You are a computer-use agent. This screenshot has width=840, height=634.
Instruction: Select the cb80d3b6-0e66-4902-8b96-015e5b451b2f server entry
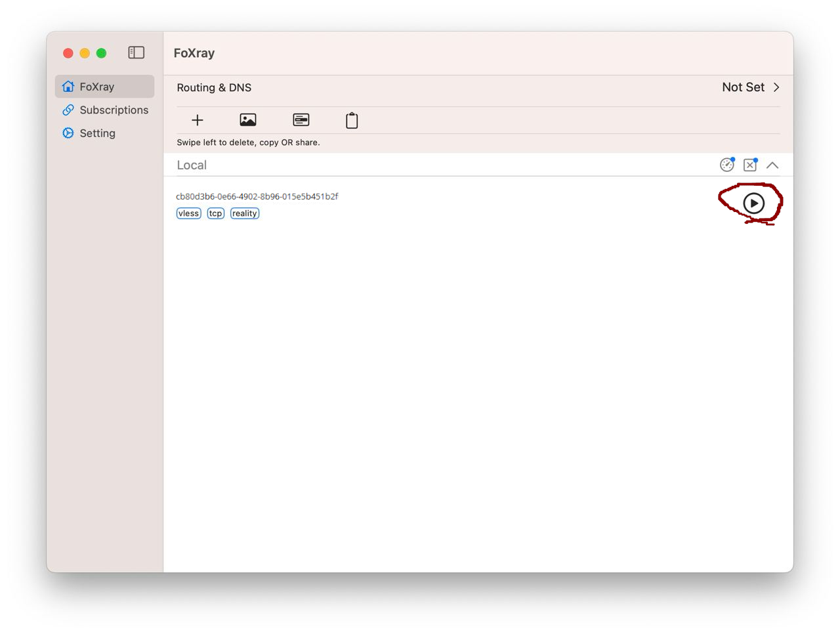click(x=478, y=204)
